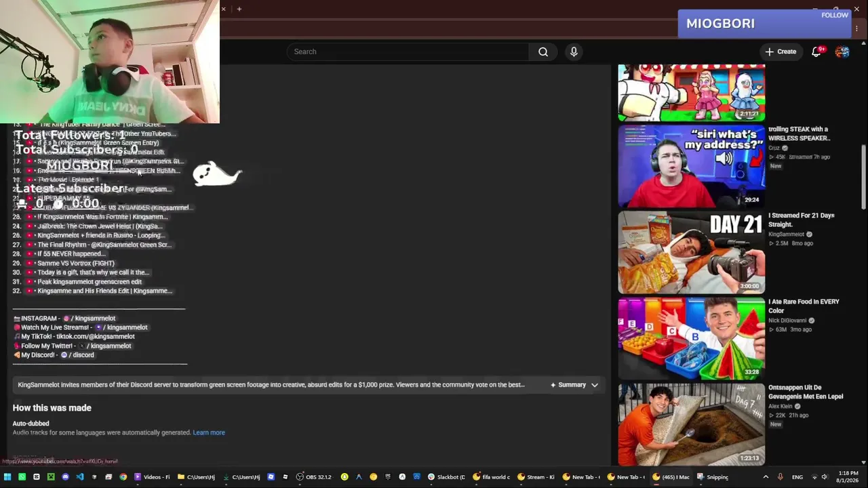
Task: Open Visual Studio Code from the taskbar
Action: [79, 477]
